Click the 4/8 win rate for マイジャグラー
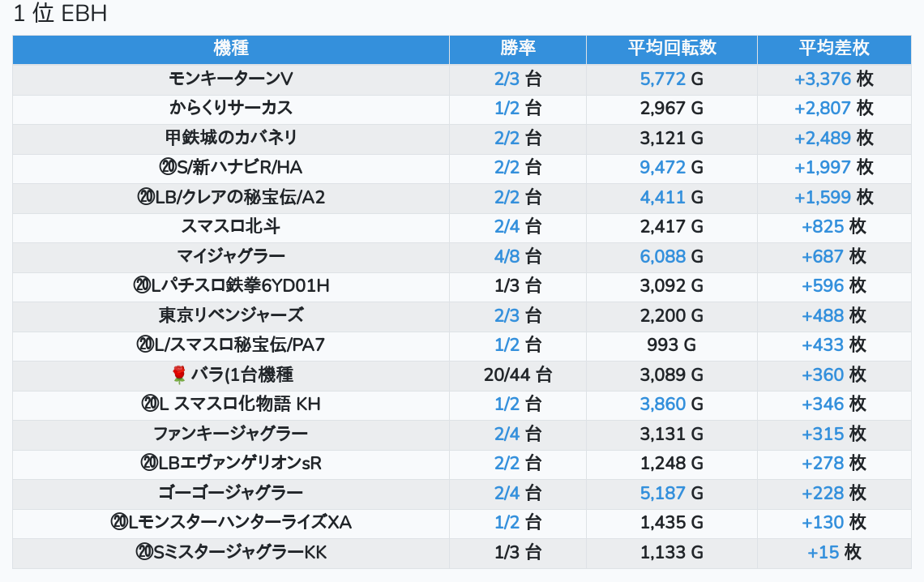 (507, 256)
